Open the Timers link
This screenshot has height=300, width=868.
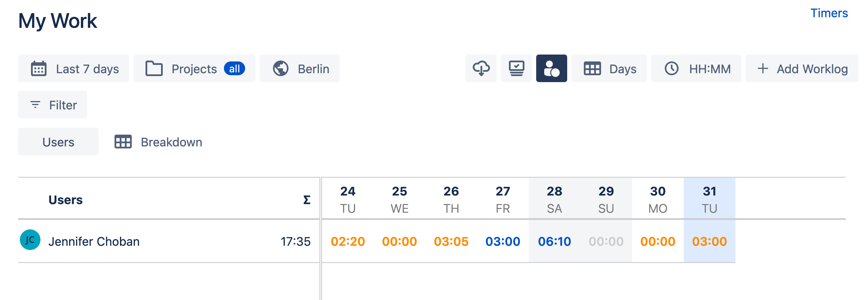pos(829,13)
